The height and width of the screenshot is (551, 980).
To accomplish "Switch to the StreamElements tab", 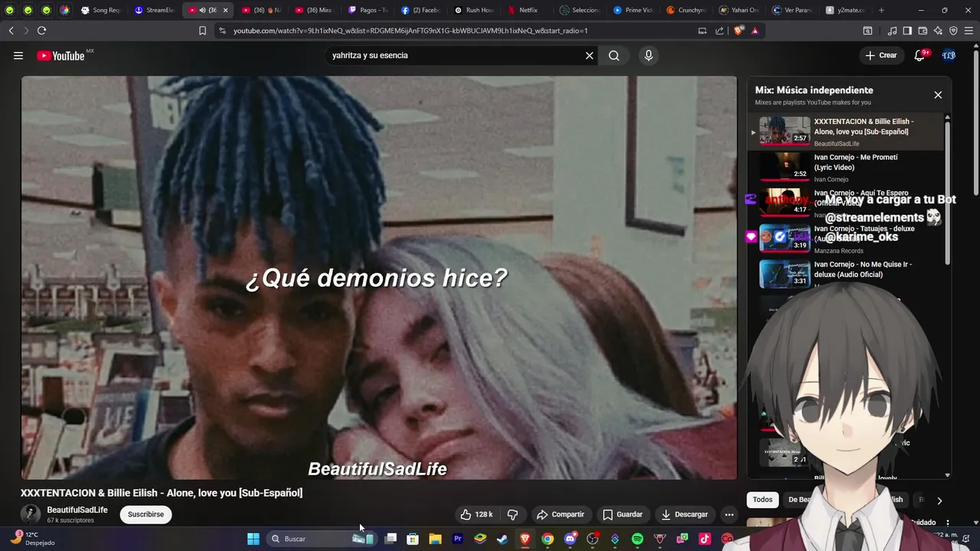I will click(x=155, y=10).
